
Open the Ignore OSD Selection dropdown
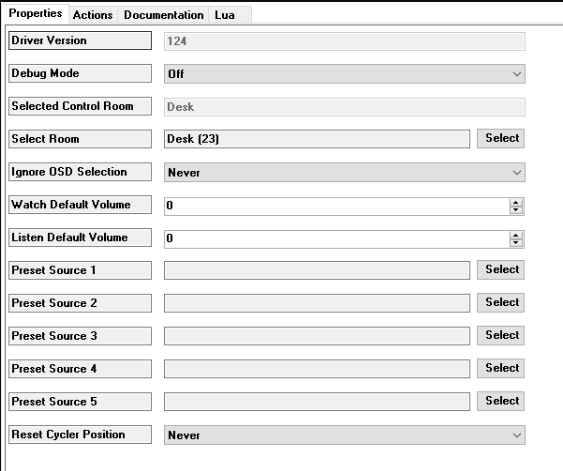coord(345,172)
